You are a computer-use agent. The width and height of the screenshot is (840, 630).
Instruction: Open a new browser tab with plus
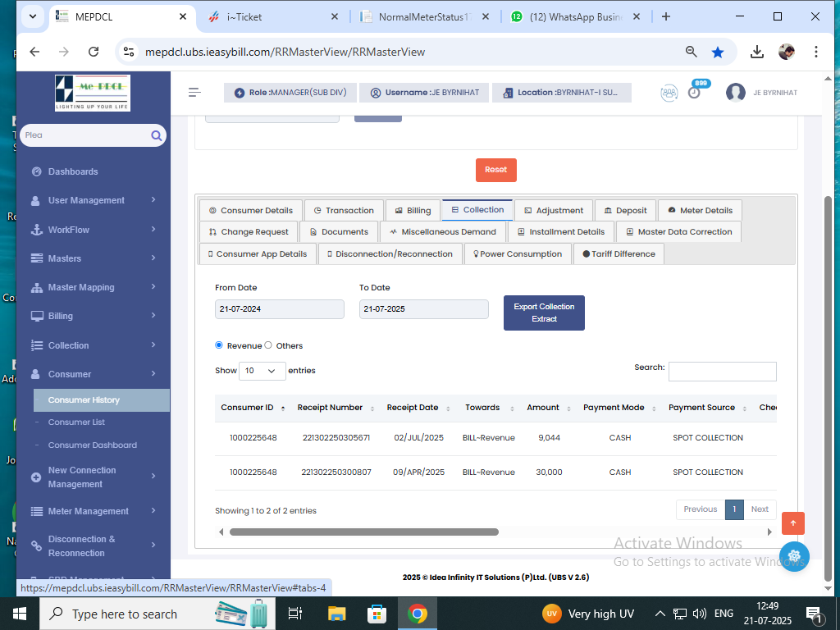(x=666, y=16)
